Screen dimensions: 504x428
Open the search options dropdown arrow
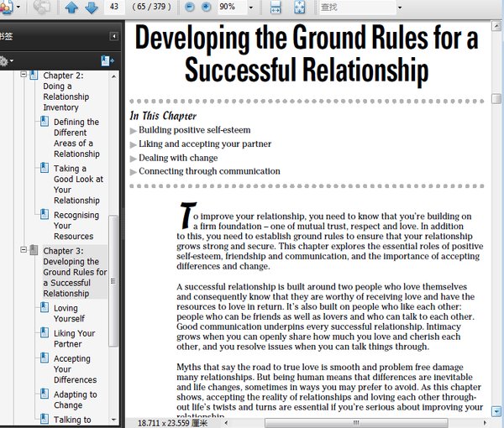400,7
